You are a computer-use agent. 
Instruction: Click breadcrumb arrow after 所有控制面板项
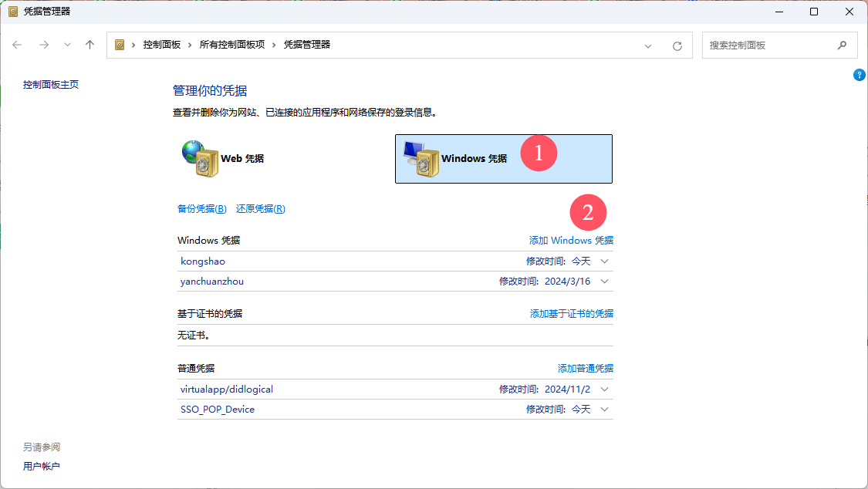274,45
